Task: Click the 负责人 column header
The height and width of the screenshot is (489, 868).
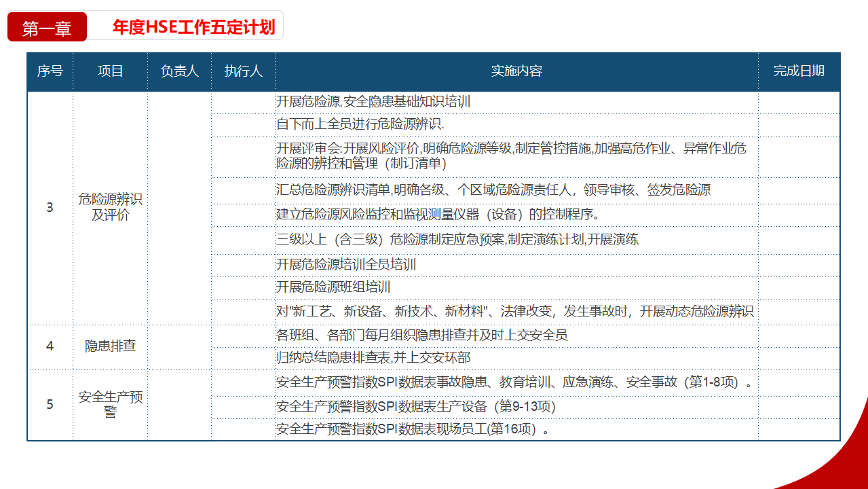Action: pos(179,71)
